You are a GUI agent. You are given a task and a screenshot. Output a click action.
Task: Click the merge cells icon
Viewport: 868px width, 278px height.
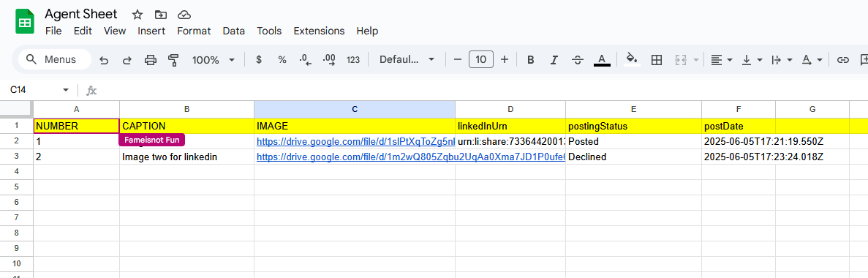(681, 60)
